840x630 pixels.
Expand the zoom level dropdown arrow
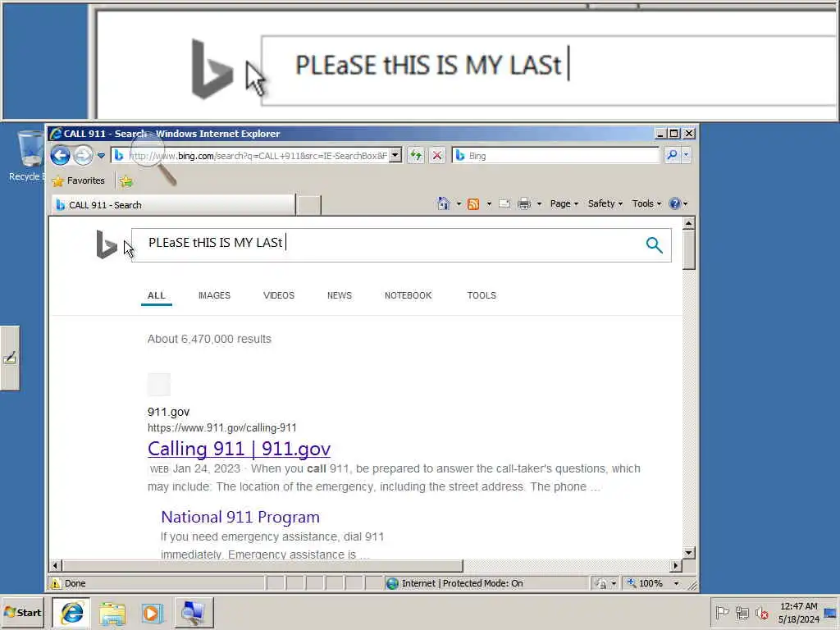coord(676,583)
